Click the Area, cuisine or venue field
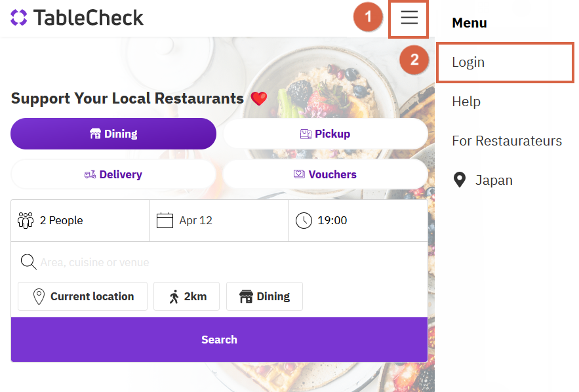The width and height of the screenshot is (579, 392). tap(223, 262)
